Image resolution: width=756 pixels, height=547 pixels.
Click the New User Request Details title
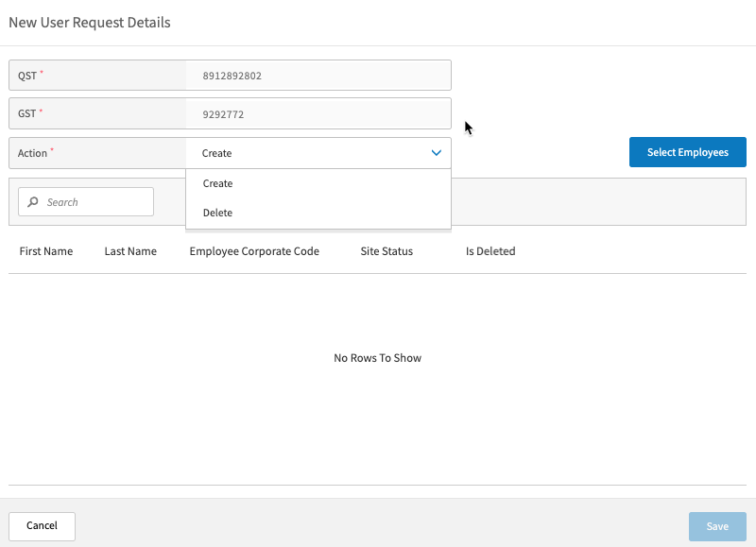pos(89,22)
